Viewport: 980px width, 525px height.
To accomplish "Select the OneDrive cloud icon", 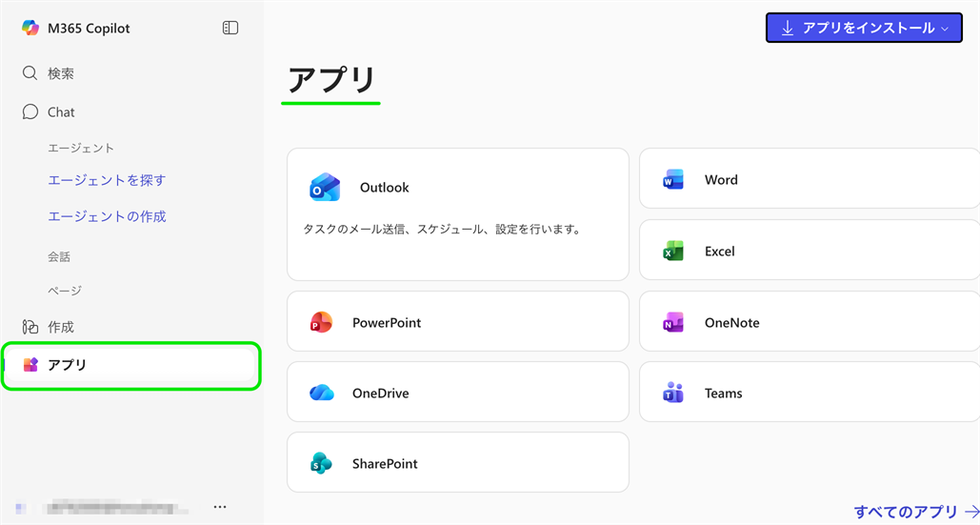I will point(322,394).
